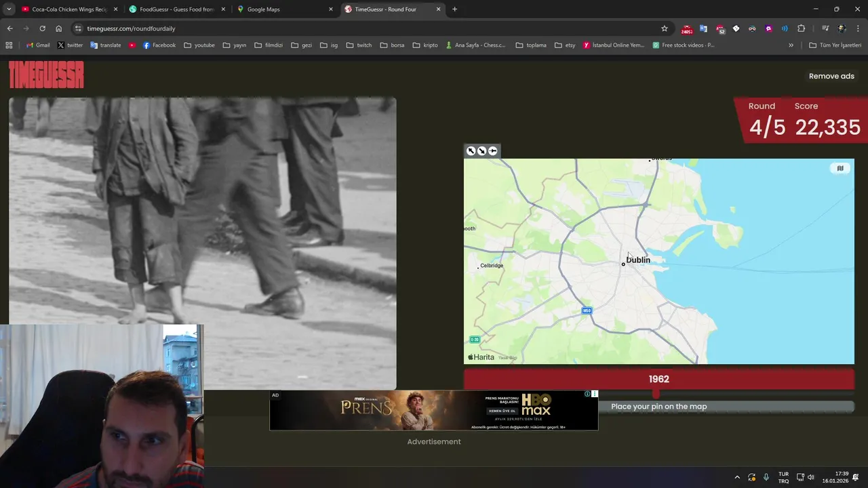This screenshot has width=868, height=488.
Task: Open site information icon in address bar
Action: [79, 28]
